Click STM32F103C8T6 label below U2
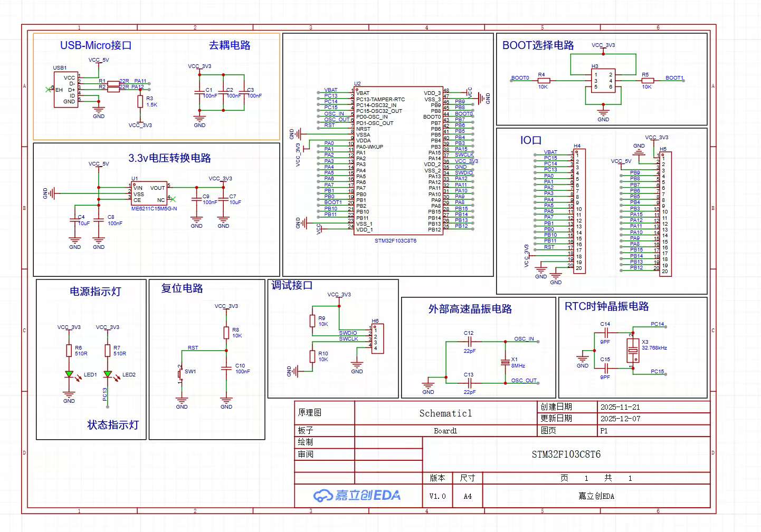This screenshot has width=761, height=532. coord(395,241)
